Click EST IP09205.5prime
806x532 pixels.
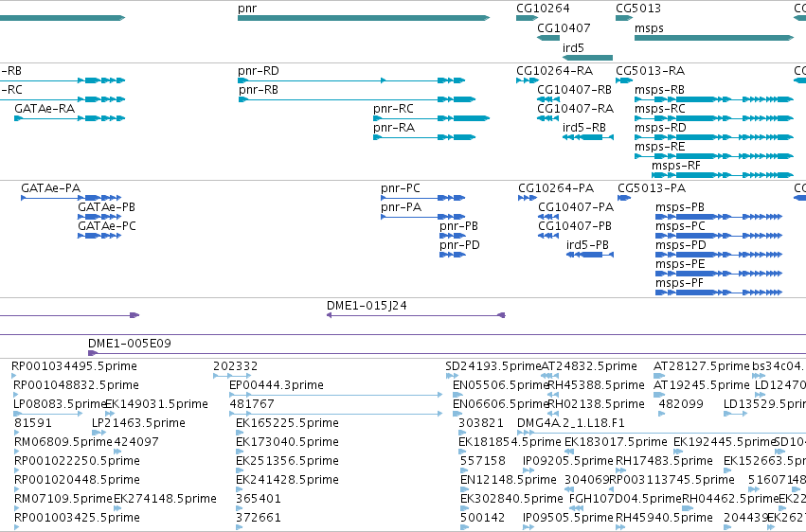click(568, 461)
